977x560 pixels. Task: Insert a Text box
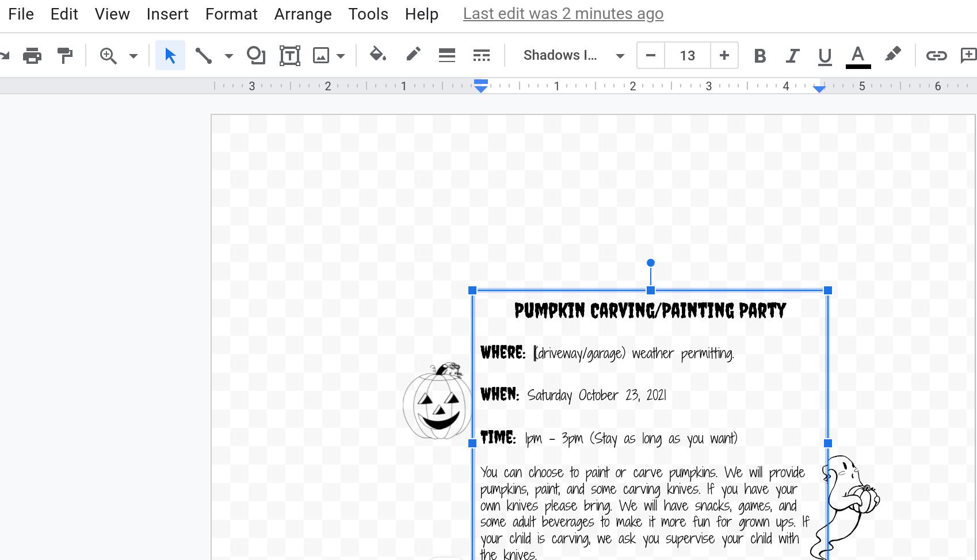point(290,56)
